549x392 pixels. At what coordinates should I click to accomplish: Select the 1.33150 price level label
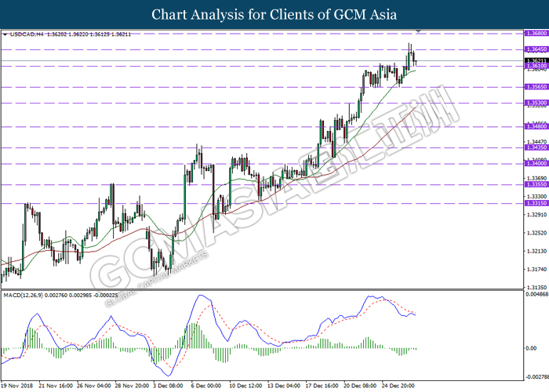point(536,203)
